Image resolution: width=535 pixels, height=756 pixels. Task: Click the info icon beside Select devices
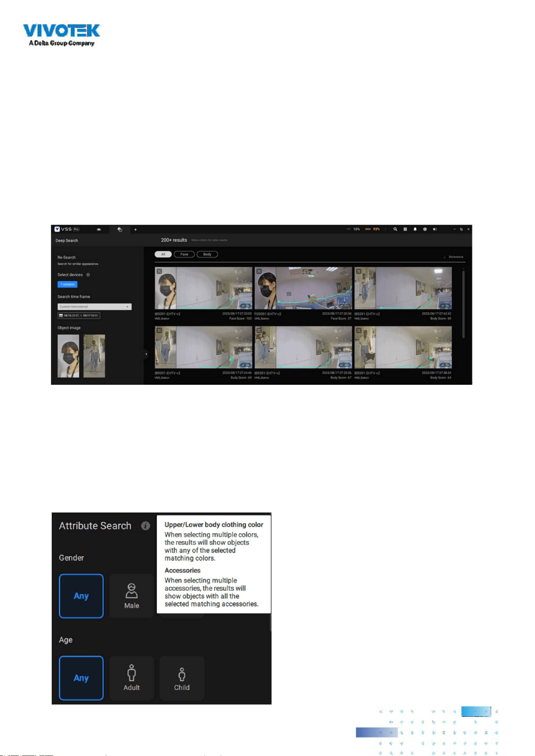coord(88,275)
